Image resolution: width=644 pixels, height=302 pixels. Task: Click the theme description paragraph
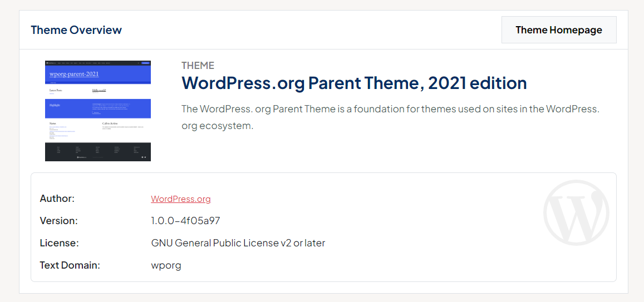(x=390, y=117)
